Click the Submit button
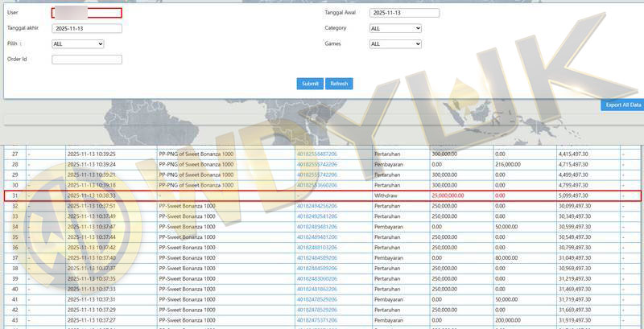This screenshot has width=644, height=329. [310, 84]
